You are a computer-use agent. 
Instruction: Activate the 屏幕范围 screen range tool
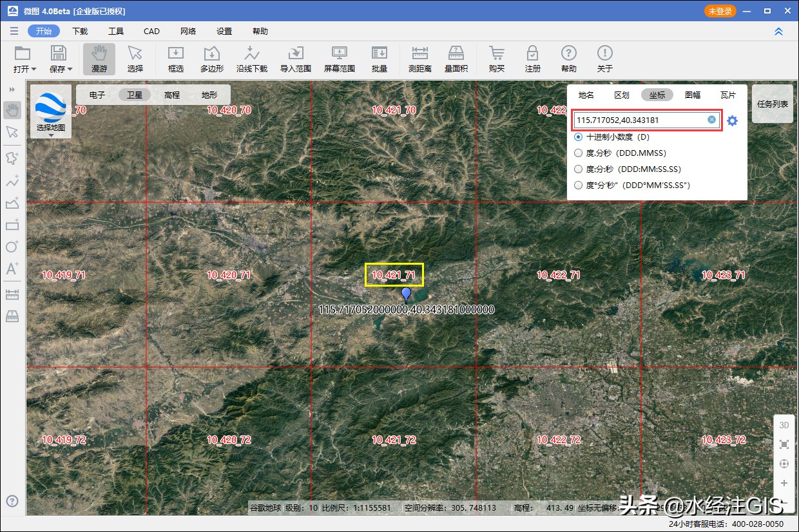(x=340, y=59)
